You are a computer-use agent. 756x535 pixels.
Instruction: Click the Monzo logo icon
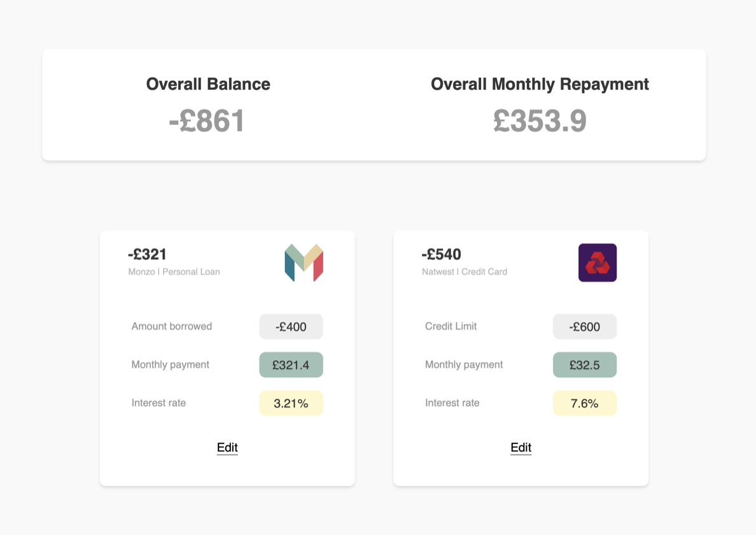click(x=304, y=262)
